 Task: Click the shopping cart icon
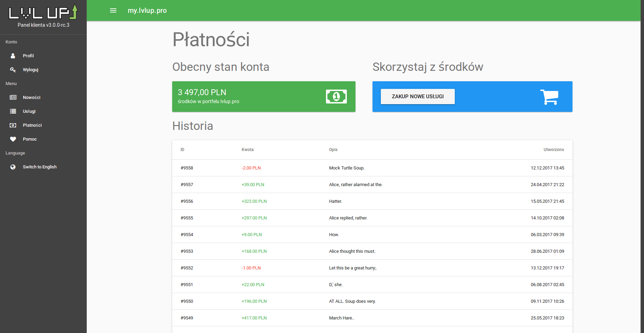pyautogui.click(x=549, y=97)
